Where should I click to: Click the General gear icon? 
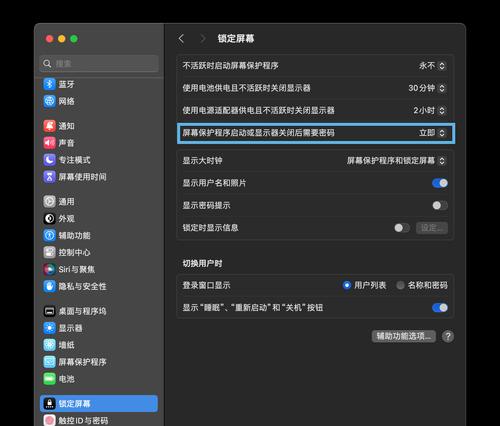[x=49, y=202]
